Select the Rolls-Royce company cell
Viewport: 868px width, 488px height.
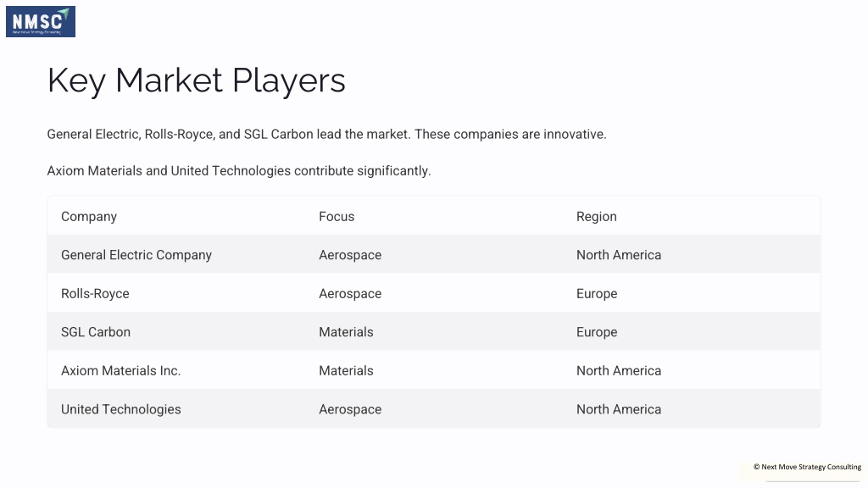[95, 294]
